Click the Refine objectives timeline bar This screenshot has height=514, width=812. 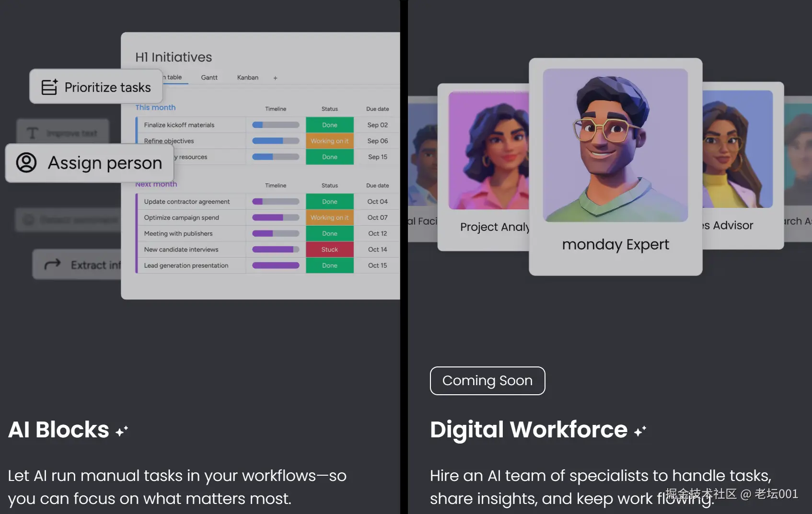(276, 141)
